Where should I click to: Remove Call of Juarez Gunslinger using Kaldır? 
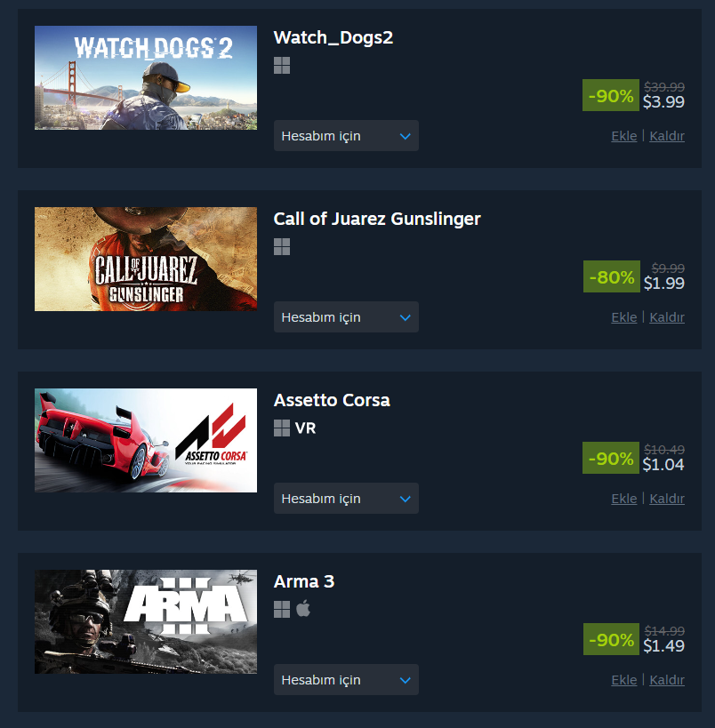coord(667,317)
